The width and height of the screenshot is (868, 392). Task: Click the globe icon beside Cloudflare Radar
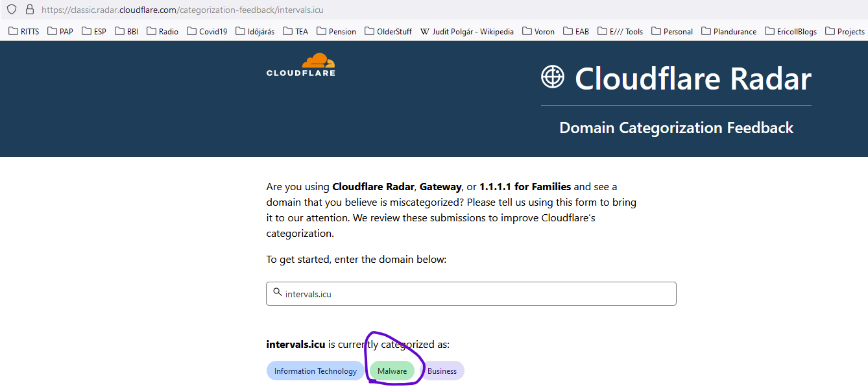tap(552, 77)
